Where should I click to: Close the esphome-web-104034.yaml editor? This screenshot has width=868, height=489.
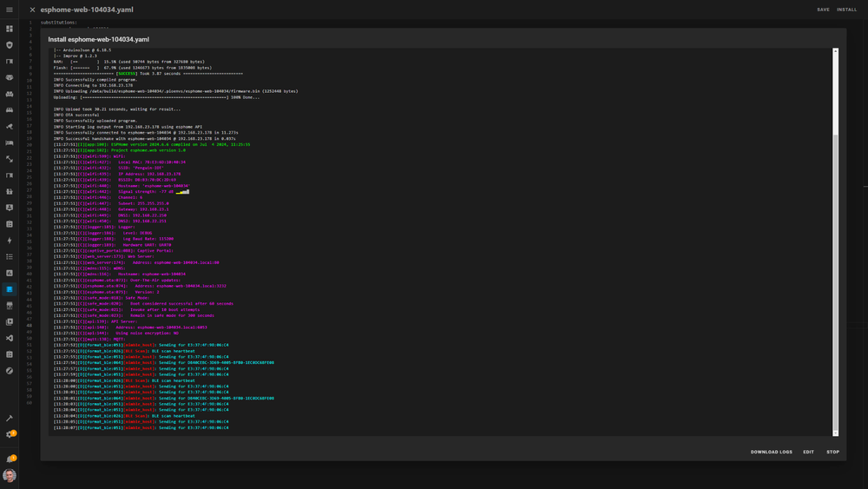[x=32, y=10]
